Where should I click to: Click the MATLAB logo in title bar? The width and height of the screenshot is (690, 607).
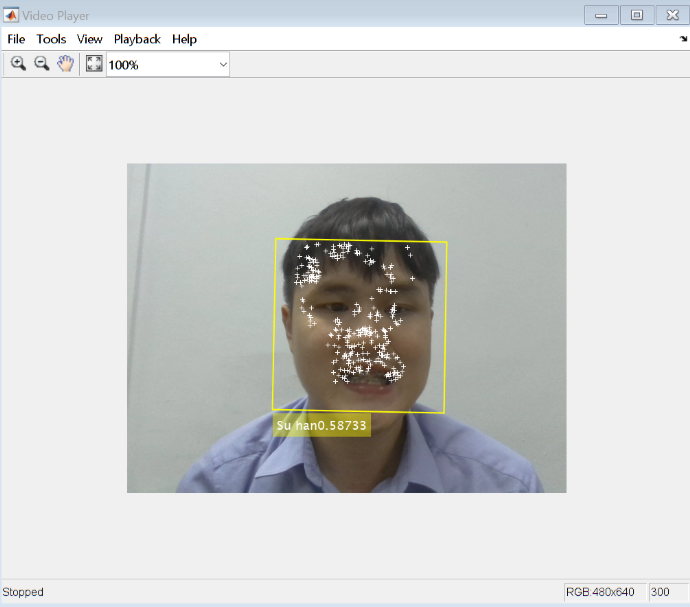(x=11, y=15)
